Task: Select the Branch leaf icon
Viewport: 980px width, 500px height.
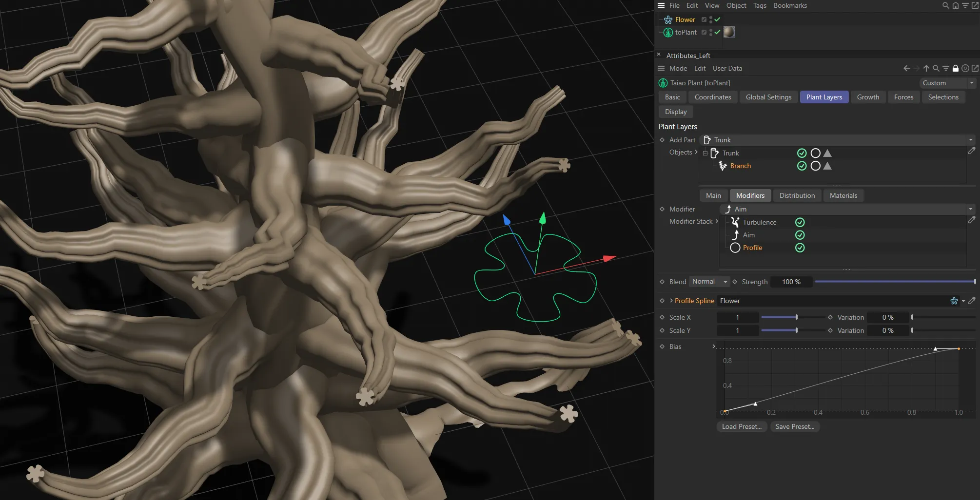Action: click(x=723, y=166)
